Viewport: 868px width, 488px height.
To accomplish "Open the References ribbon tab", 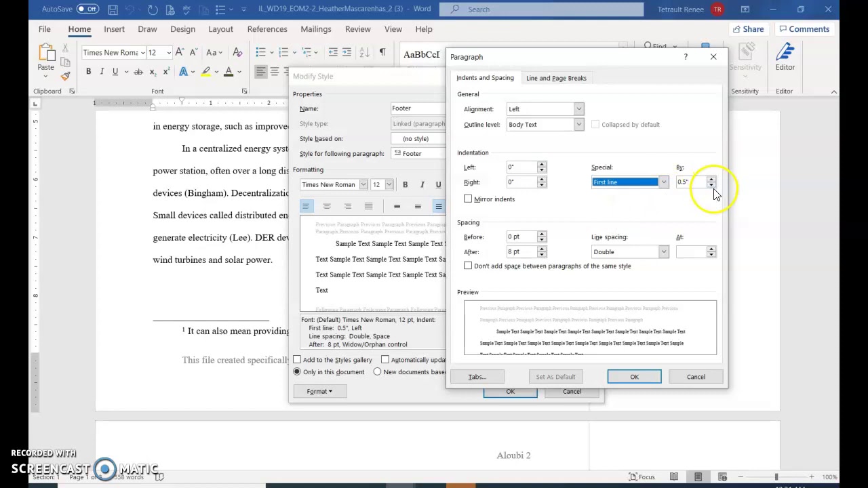I will 267,29.
